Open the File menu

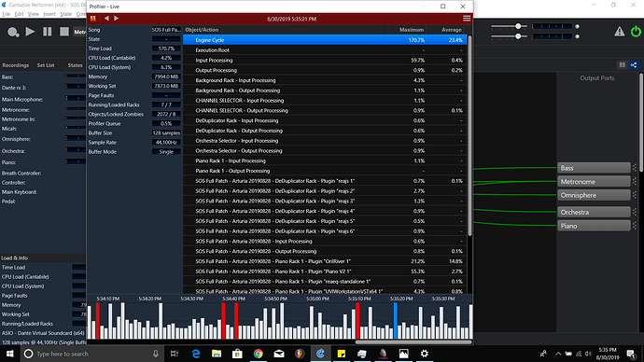pyautogui.click(x=7, y=14)
